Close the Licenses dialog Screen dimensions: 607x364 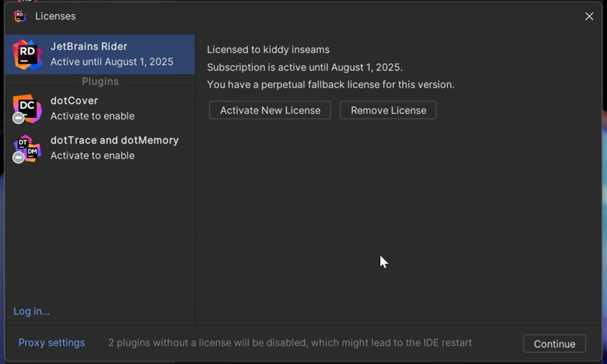(x=589, y=16)
